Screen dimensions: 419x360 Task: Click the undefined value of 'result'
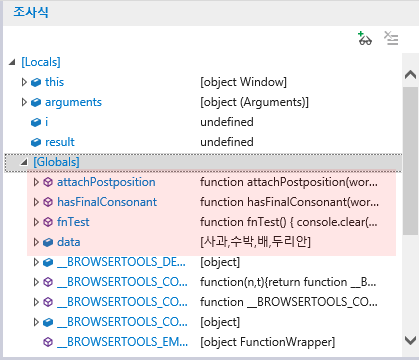(x=227, y=142)
